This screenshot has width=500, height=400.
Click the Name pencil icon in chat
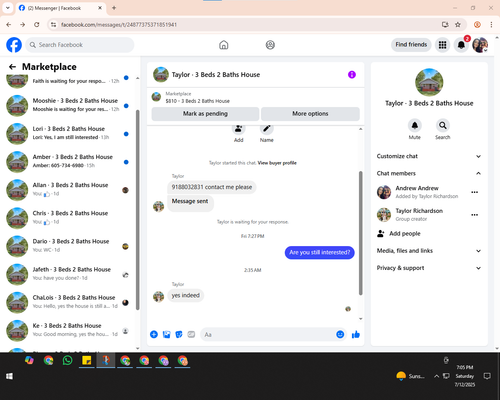pos(267,129)
